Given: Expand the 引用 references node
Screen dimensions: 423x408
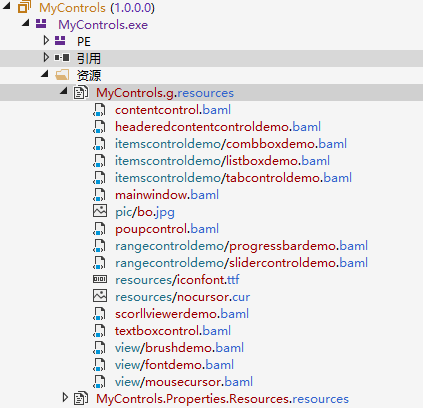Looking at the screenshot, I should coord(46,57).
